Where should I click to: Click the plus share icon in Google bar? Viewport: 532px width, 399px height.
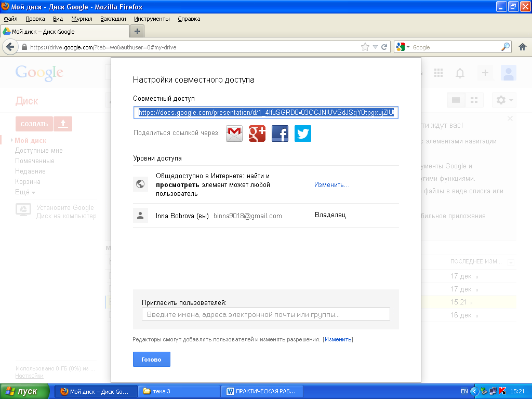(485, 73)
